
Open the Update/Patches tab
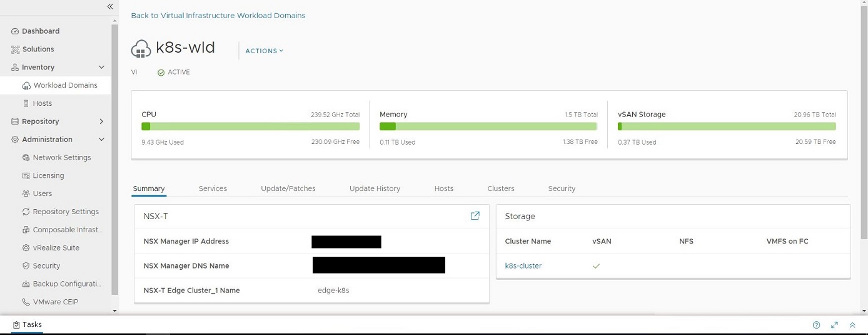288,188
